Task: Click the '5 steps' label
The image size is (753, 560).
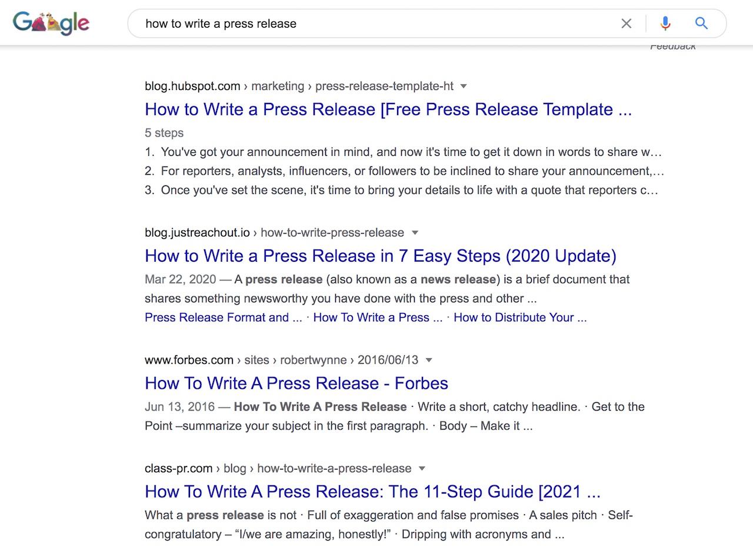Action: [x=164, y=133]
